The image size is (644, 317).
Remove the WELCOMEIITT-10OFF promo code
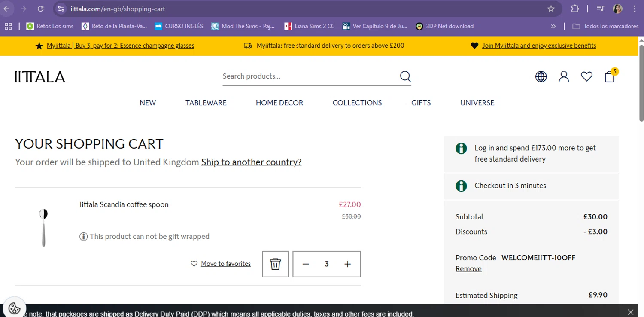click(x=468, y=269)
